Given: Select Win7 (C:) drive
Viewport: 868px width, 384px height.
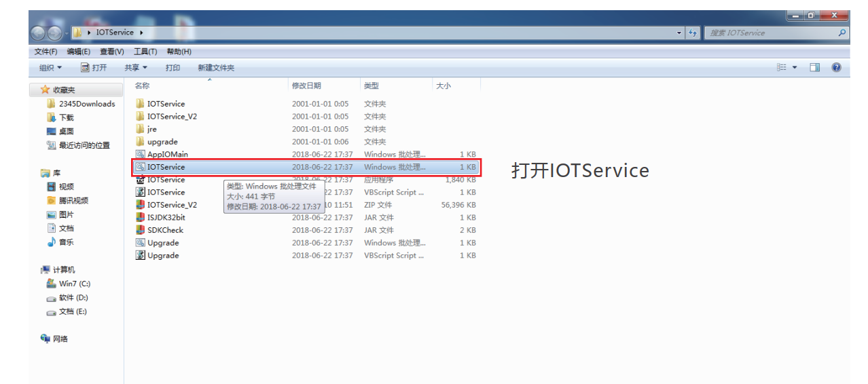Looking at the screenshot, I should click(x=68, y=284).
